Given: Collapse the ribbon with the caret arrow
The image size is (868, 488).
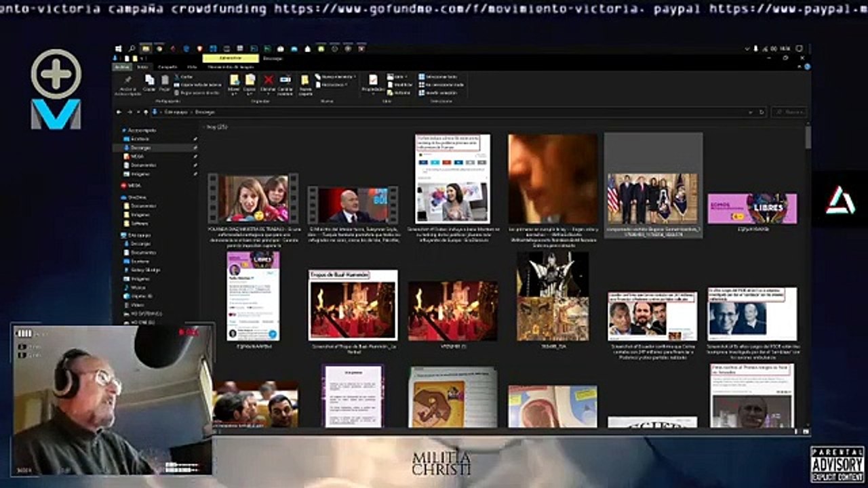Looking at the screenshot, I should click(800, 66).
